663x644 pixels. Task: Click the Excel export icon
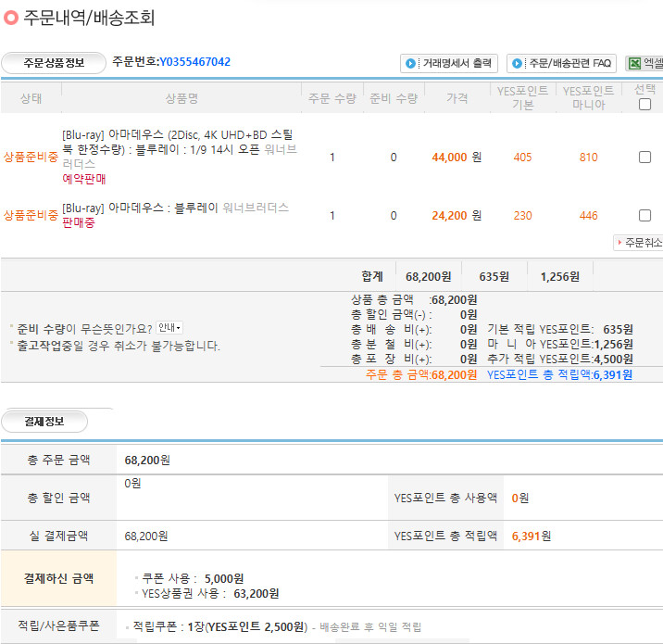(x=634, y=64)
